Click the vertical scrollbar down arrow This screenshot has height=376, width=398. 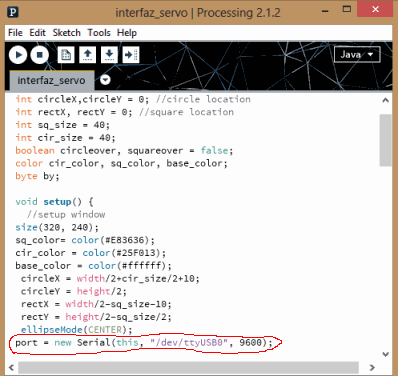[386, 354]
